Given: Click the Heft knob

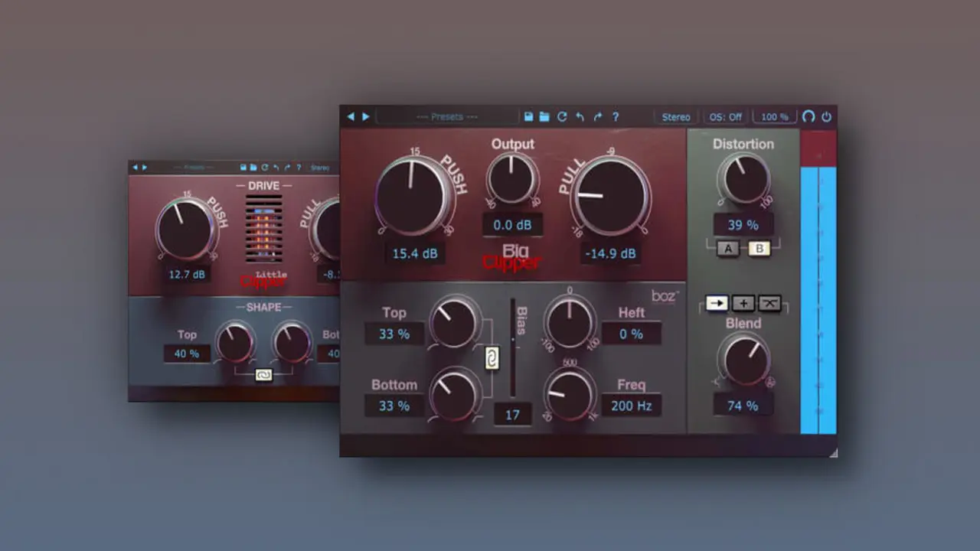Looking at the screenshot, I should pos(570,321).
